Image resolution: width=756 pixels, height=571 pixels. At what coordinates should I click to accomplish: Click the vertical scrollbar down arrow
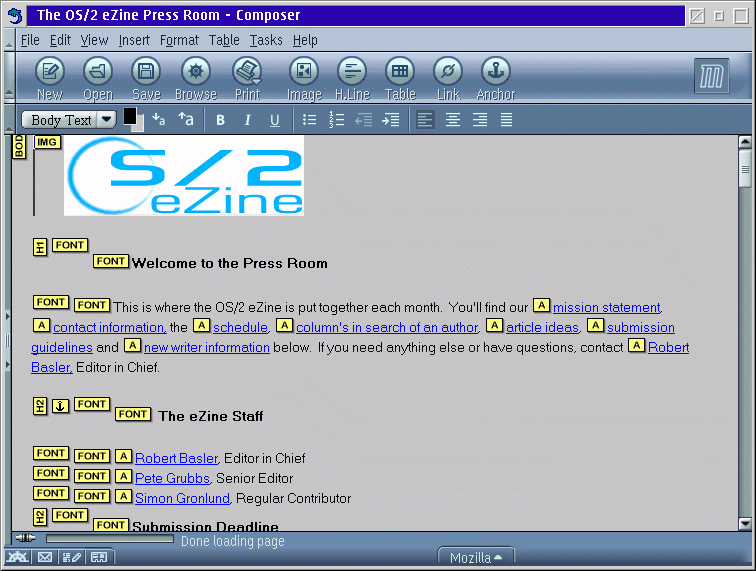(744, 524)
